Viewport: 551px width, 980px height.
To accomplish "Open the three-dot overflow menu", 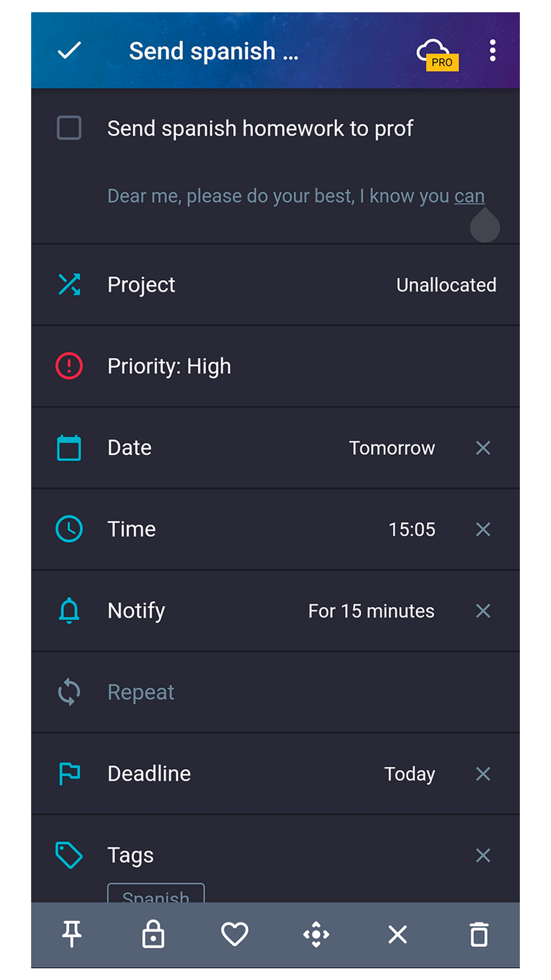I will (492, 51).
